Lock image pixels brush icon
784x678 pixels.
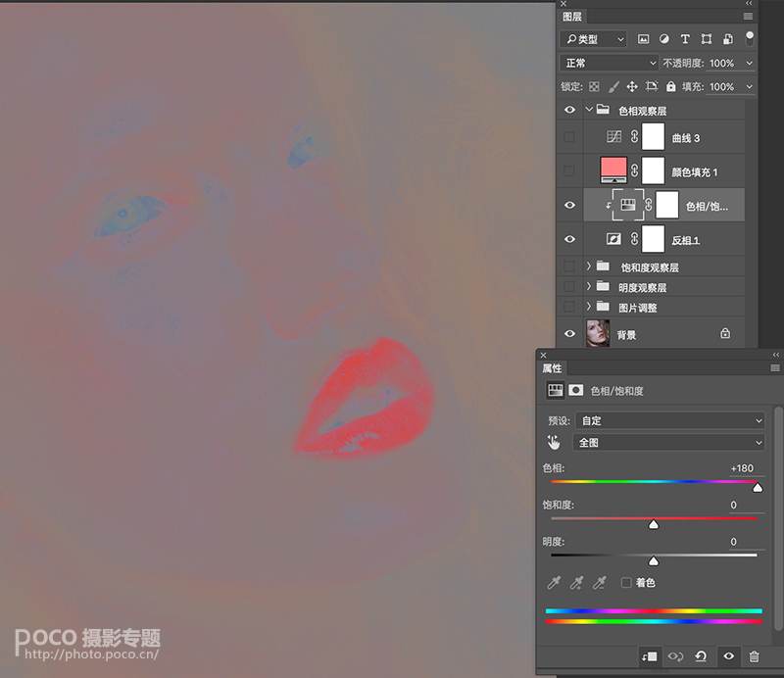(x=613, y=86)
